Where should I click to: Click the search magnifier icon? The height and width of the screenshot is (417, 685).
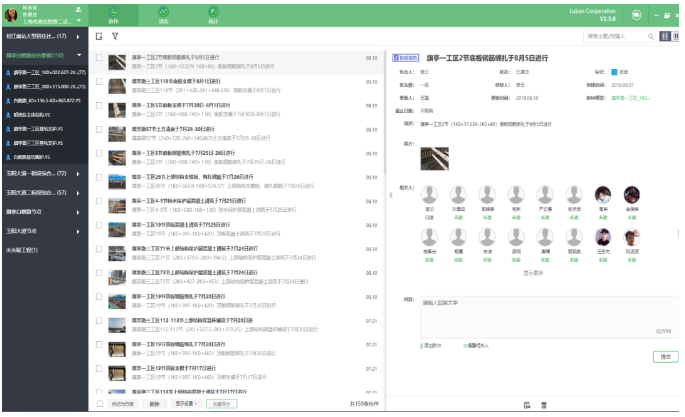click(650, 37)
